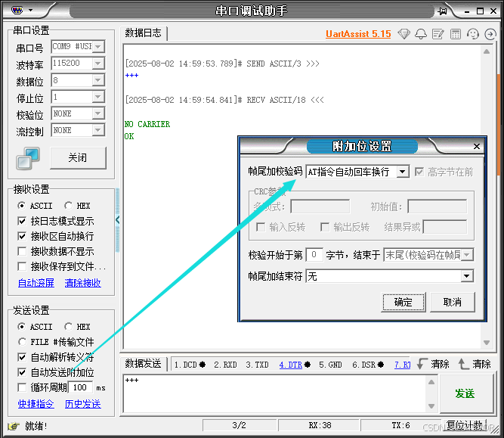Open the UartAssist 5.15 link

click(x=358, y=34)
